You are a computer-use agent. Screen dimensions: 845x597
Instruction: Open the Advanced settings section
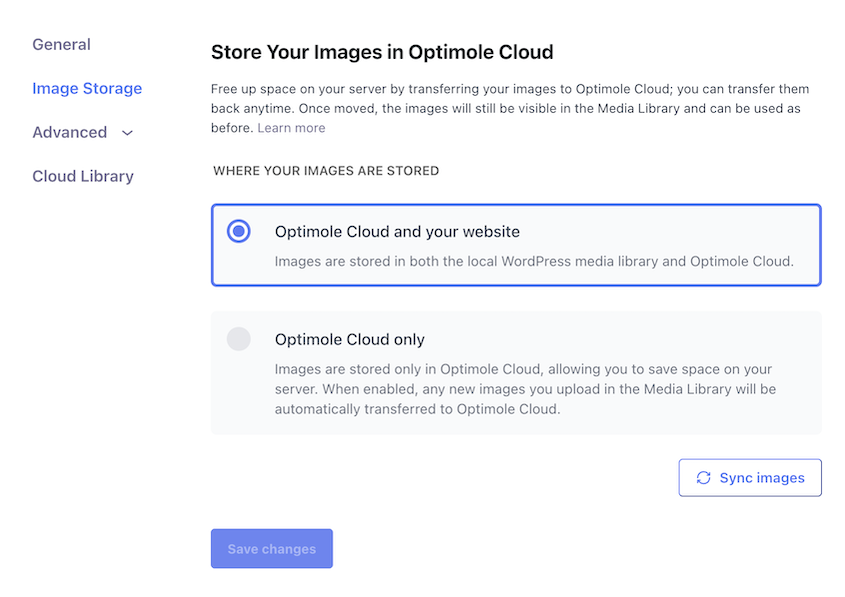pyautogui.click(x=70, y=132)
